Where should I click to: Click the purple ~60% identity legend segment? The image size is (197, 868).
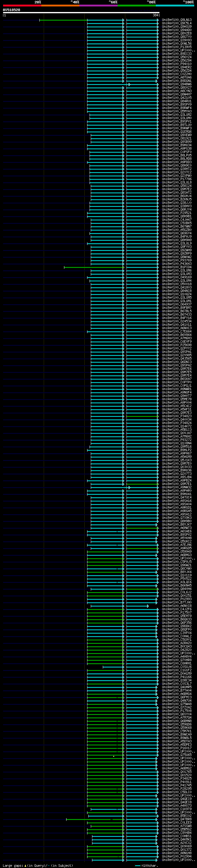tap(98, 6)
